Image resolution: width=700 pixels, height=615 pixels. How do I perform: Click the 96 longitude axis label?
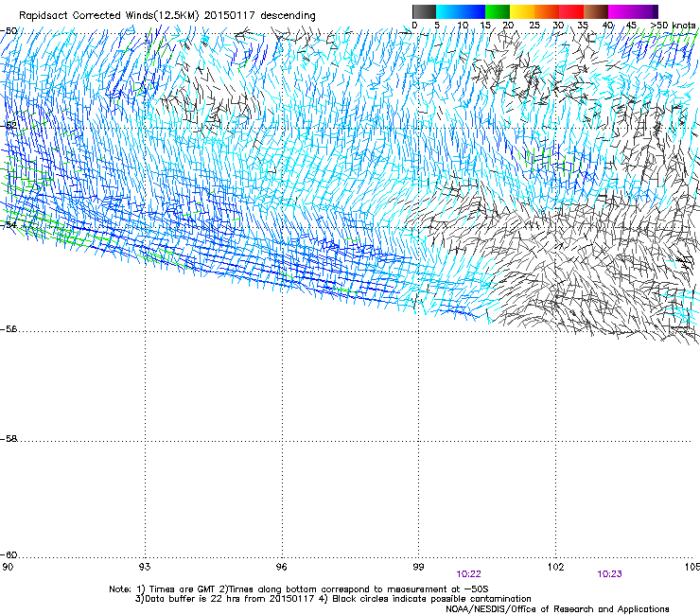(x=282, y=567)
